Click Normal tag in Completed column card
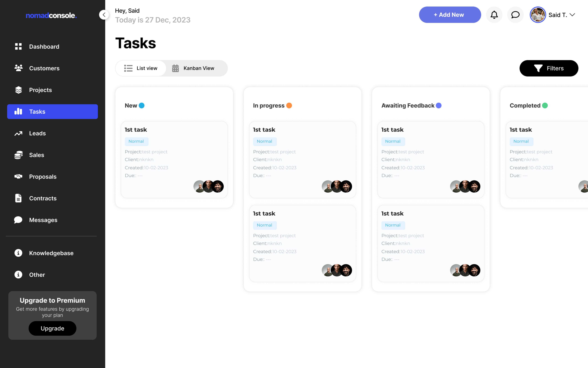This screenshot has width=588, height=368. (x=521, y=141)
